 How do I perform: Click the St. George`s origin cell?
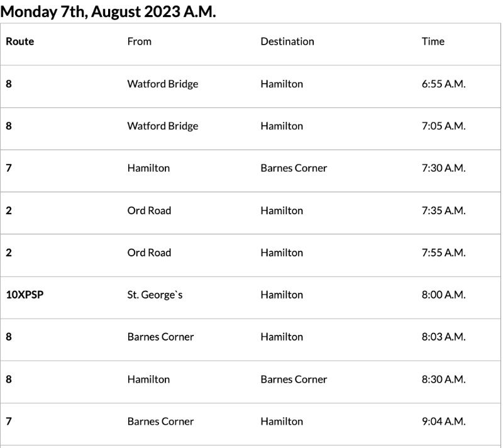[155, 295]
